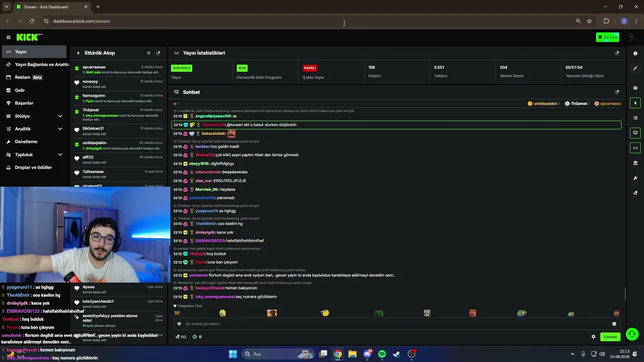Open a new browser tab

(98, 7)
